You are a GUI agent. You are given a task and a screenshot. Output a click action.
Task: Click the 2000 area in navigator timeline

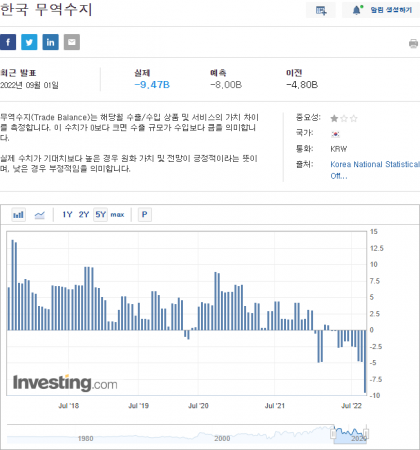click(x=222, y=438)
